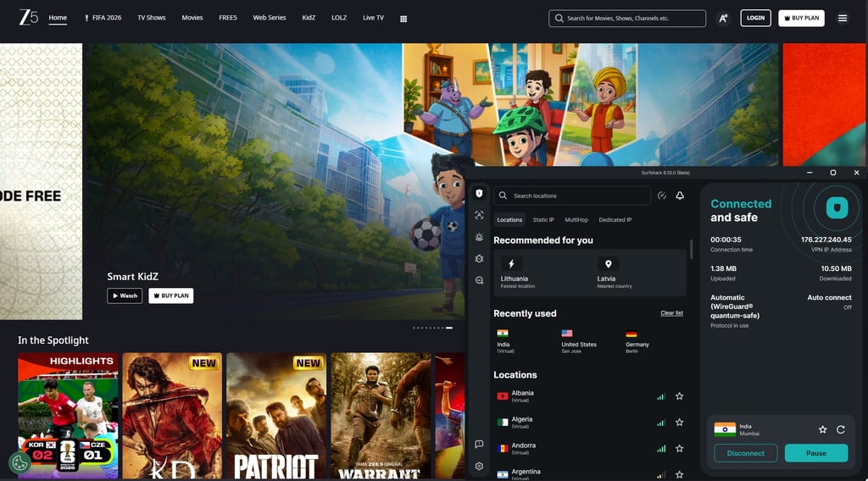
Task: Open Surfshark Alternative ID sidebar icon
Action: 480,215
